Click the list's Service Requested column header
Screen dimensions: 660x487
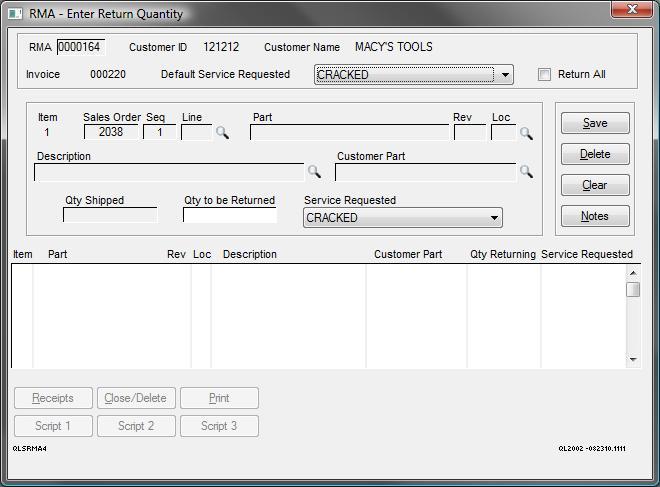(x=587, y=254)
